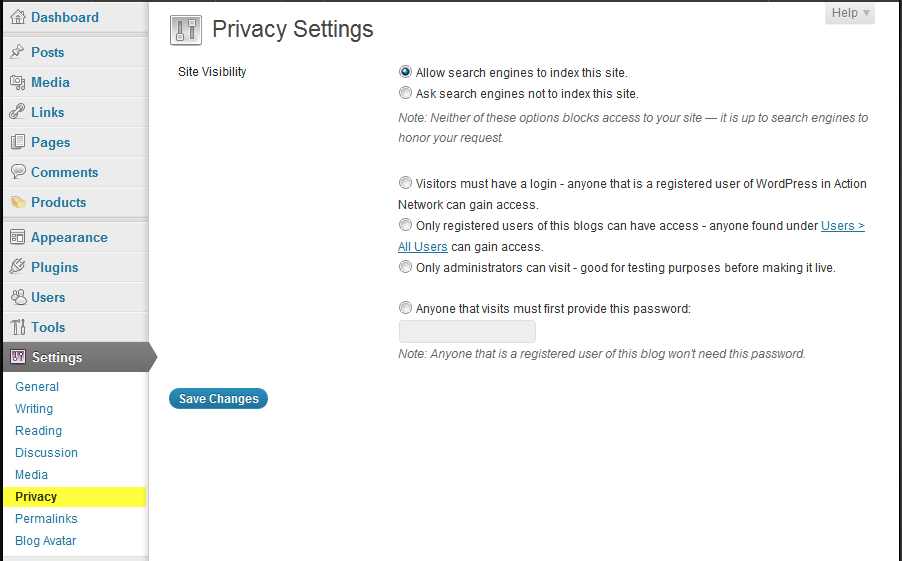This screenshot has height=561, width=902.
Task: Click the Users icon in sidebar
Action: click(x=17, y=297)
